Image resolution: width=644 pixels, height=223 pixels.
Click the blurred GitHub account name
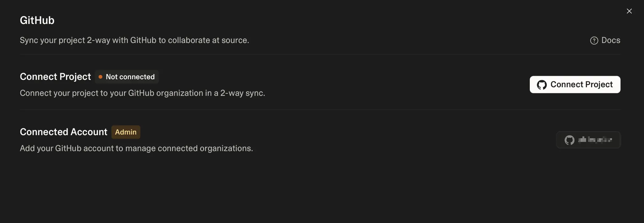595,140
